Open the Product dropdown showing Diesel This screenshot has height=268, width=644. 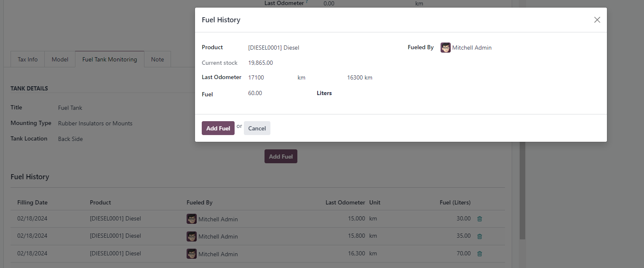pyautogui.click(x=320, y=48)
